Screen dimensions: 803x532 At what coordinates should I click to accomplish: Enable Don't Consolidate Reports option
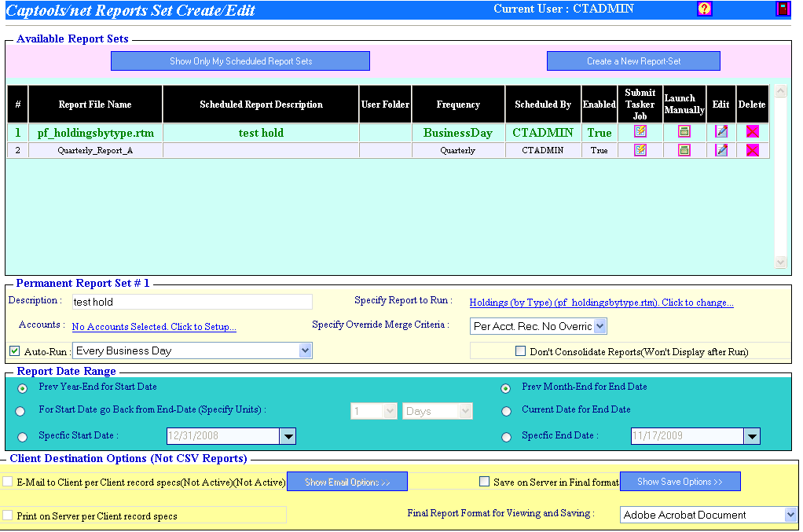click(521, 350)
